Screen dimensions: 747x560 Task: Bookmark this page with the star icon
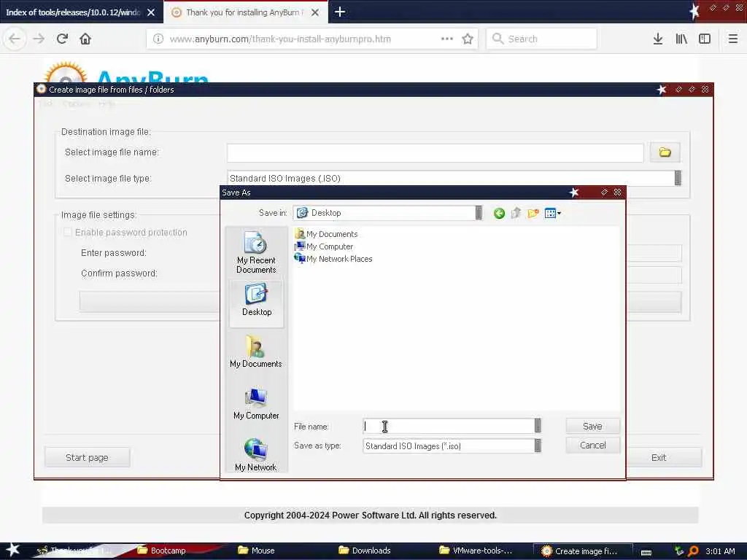(468, 39)
